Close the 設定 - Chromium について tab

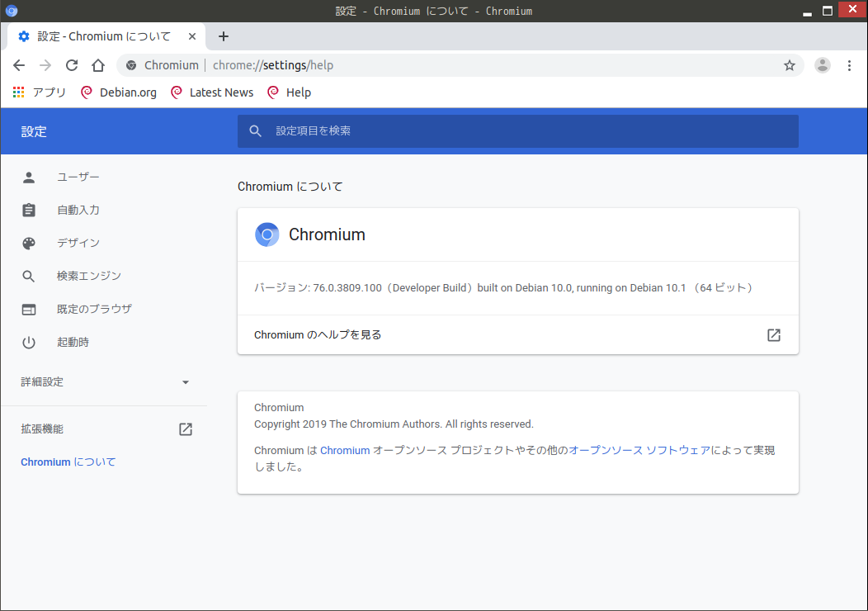click(192, 36)
